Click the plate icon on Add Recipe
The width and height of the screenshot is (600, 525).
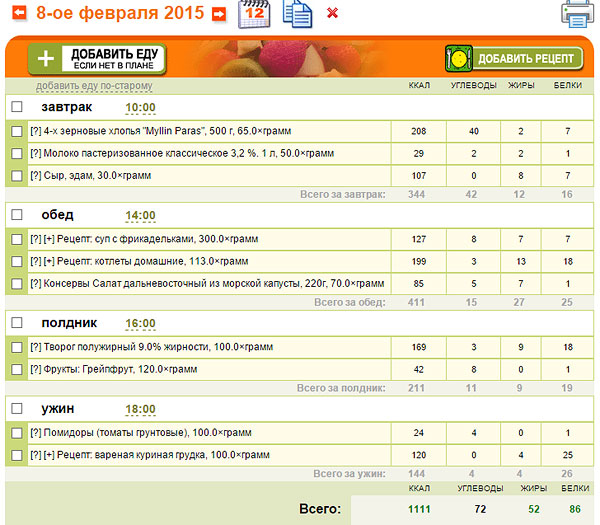point(459,59)
